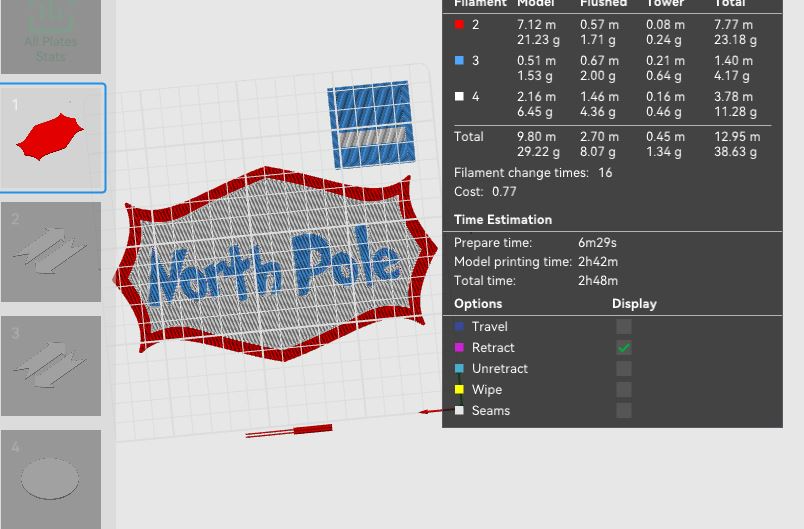Click the Retract magenta legend icon
Image resolution: width=804 pixels, height=529 pixels.
tap(459, 347)
